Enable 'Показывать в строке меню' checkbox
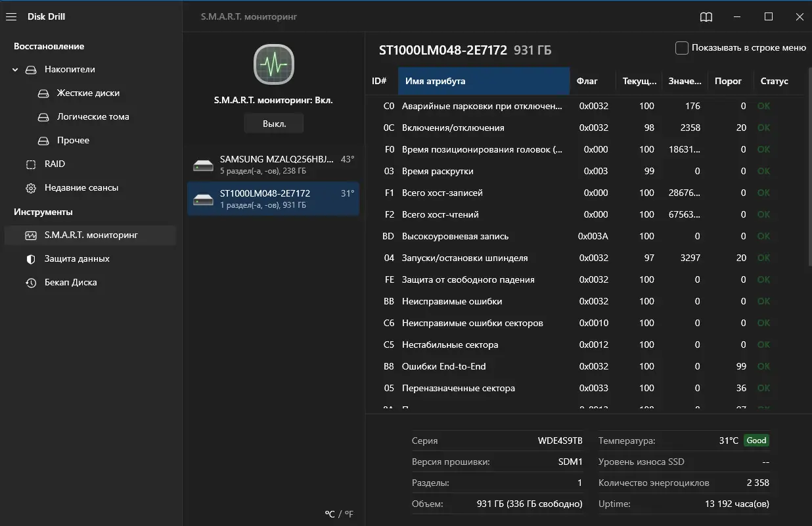Image resolution: width=812 pixels, height=526 pixels. click(682, 48)
